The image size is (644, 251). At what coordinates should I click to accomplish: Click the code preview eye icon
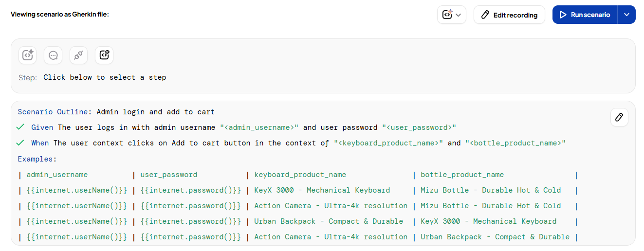point(104,55)
